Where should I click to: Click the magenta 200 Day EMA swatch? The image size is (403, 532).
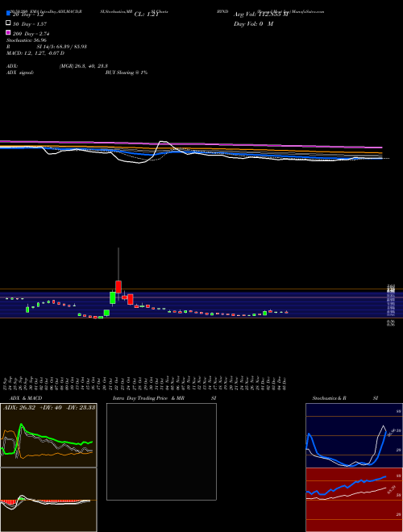click(x=8, y=32)
